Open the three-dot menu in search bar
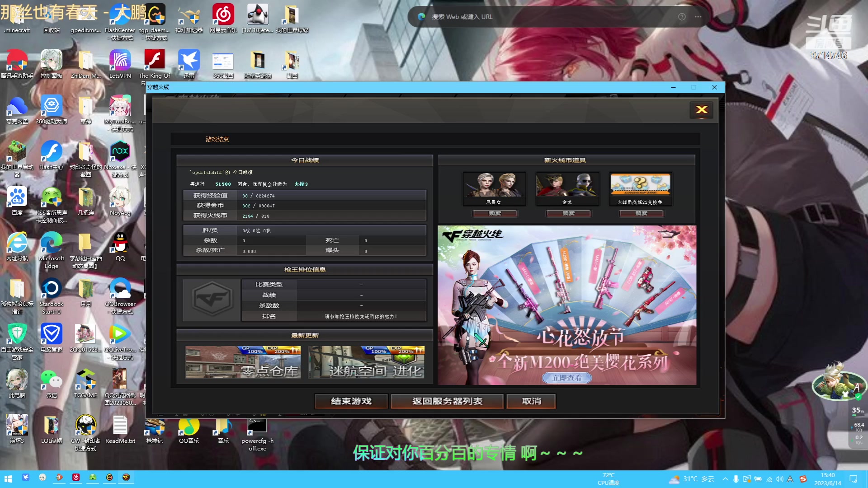 [x=698, y=17]
